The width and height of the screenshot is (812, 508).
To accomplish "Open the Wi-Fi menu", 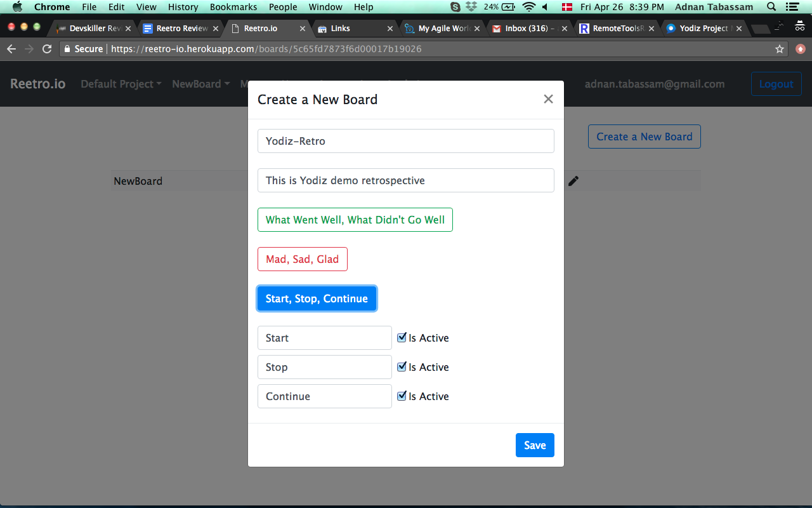I will pyautogui.click(x=529, y=7).
